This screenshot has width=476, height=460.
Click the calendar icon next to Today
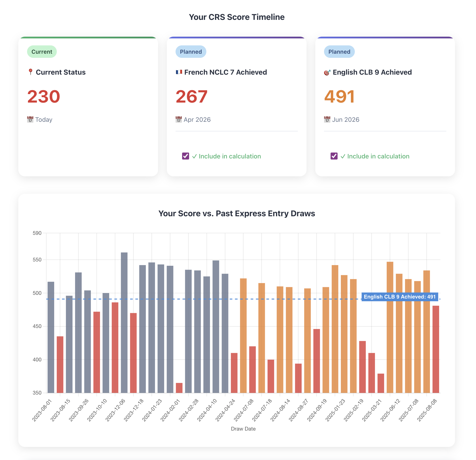coord(30,119)
